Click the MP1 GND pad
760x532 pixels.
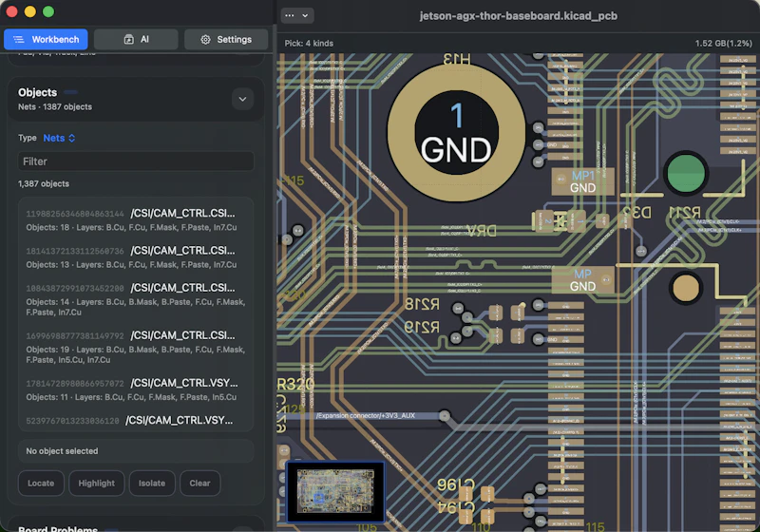click(582, 181)
